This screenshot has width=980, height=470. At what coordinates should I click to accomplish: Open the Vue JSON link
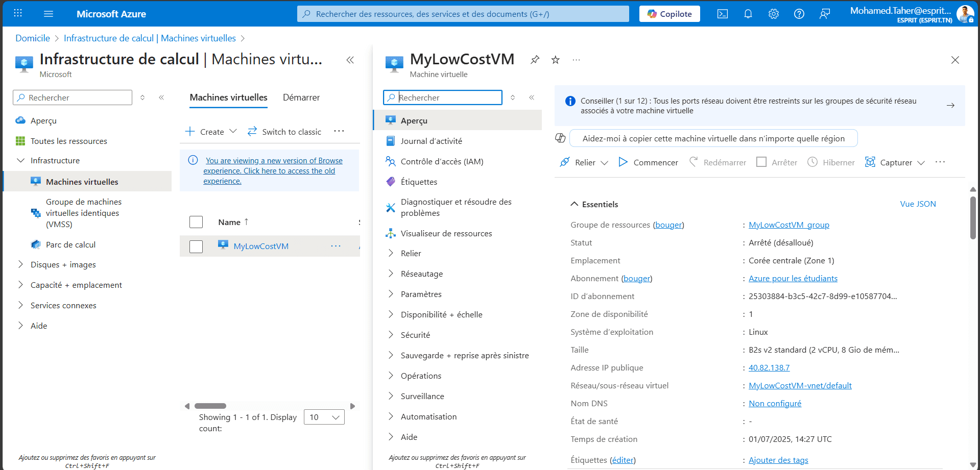tap(918, 204)
